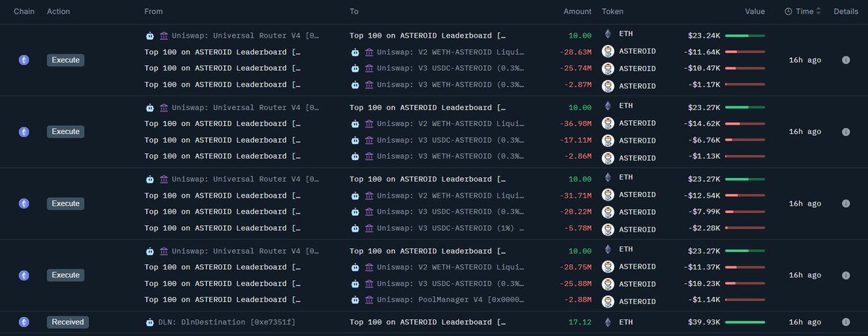Click Ethereum chain icon in the first row

pyautogui.click(x=24, y=60)
